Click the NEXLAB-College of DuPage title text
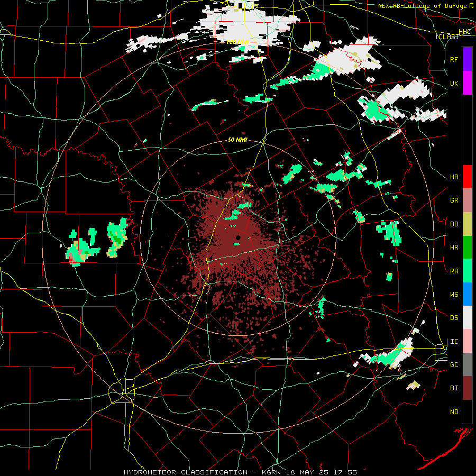 (x=422, y=6)
